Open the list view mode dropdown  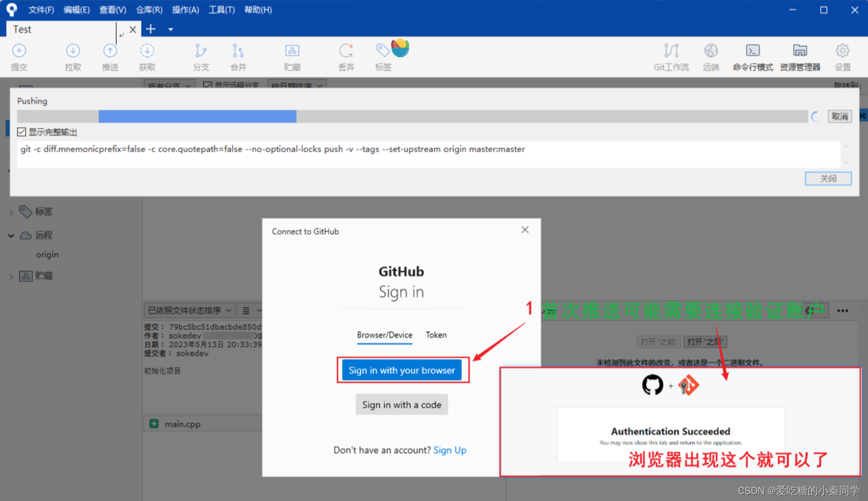tap(251, 310)
